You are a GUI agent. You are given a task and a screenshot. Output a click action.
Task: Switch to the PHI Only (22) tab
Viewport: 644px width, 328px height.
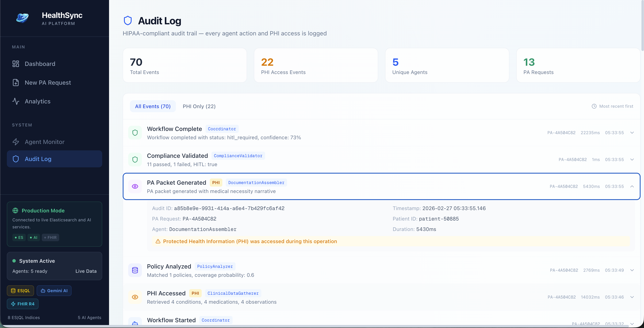pyautogui.click(x=199, y=106)
